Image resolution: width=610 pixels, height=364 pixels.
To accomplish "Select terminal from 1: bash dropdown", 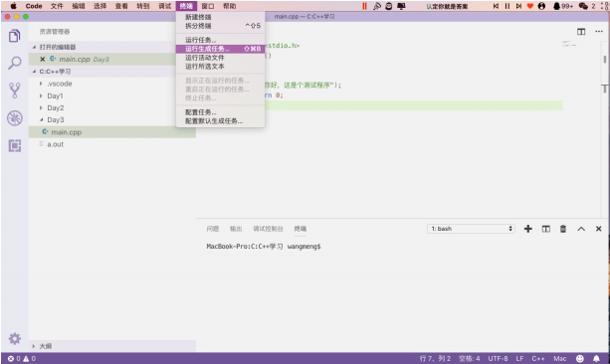I will point(471,229).
